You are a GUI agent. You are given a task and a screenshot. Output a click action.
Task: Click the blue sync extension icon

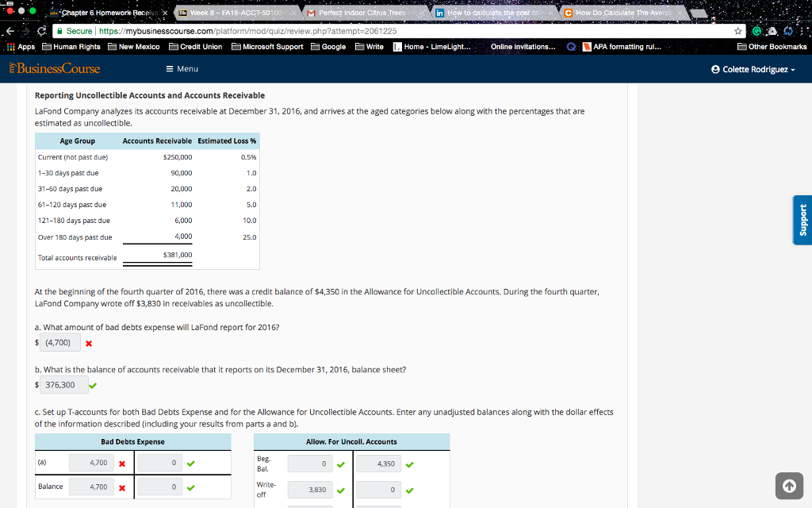click(x=787, y=33)
